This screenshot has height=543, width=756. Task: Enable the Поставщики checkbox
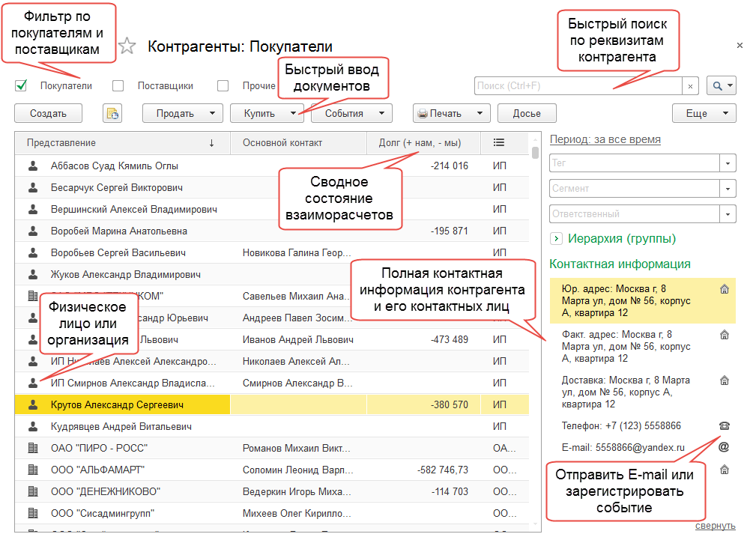point(118,85)
